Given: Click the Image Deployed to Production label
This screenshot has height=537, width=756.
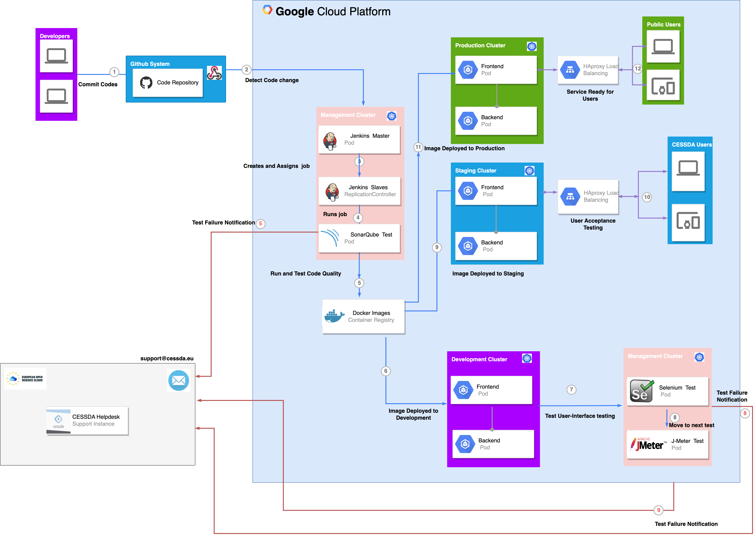Looking at the screenshot, I should tap(465, 148).
